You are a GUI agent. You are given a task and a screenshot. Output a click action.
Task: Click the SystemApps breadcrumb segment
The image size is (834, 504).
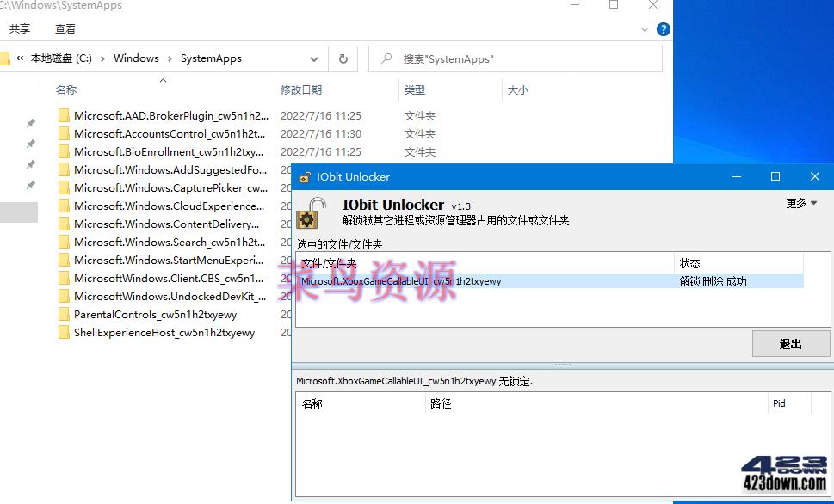(x=211, y=58)
